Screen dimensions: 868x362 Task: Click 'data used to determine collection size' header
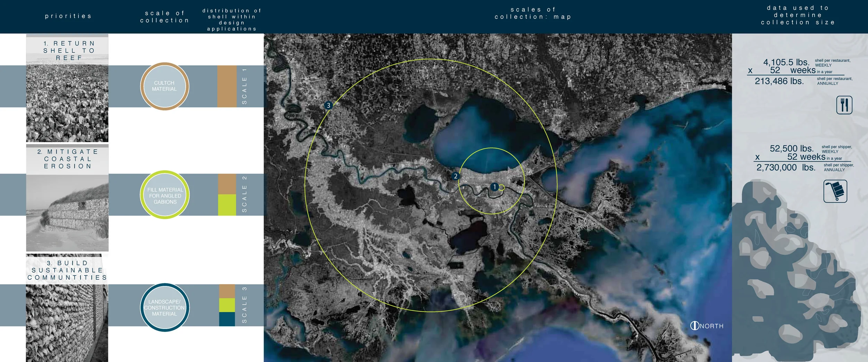798,15
